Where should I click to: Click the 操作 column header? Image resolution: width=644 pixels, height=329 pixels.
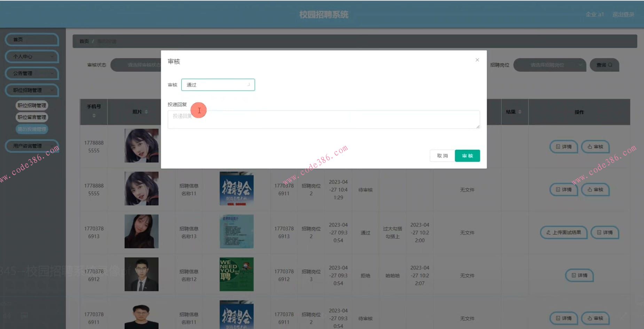[579, 112]
